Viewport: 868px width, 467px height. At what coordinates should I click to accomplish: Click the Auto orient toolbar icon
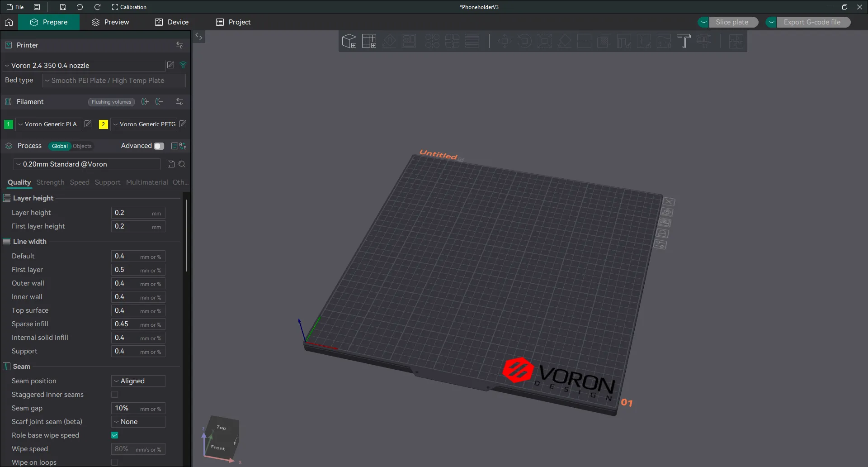click(x=389, y=41)
